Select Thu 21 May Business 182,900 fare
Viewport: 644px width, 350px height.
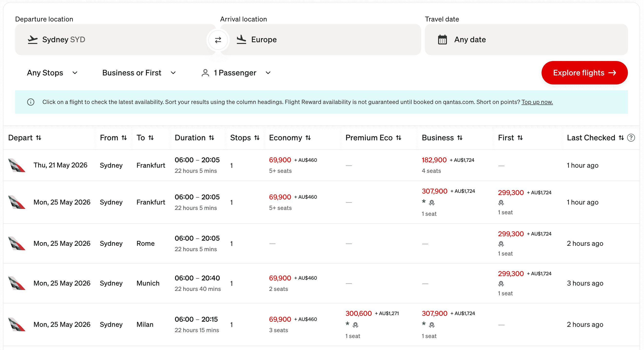(x=434, y=160)
